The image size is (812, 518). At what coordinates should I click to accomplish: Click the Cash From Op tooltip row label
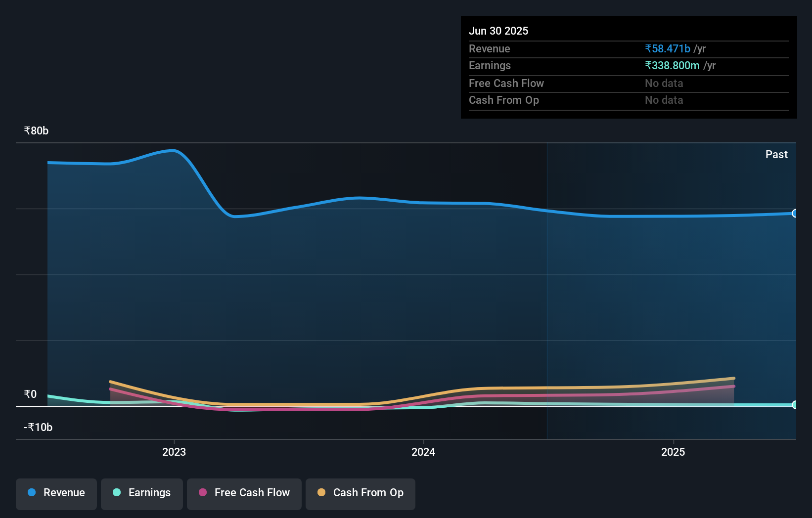[x=504, y=100]
